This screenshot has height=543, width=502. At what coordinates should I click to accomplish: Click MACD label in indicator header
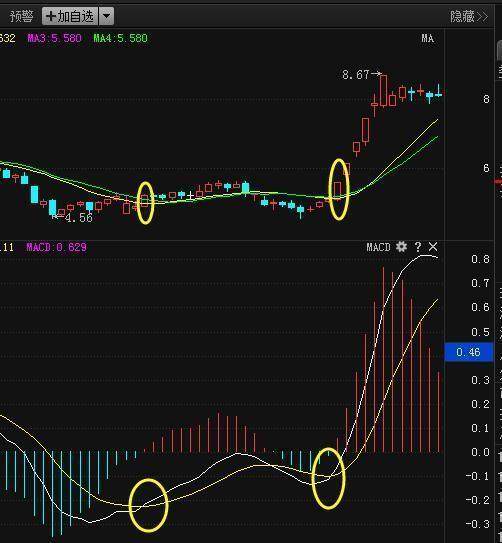378,247
